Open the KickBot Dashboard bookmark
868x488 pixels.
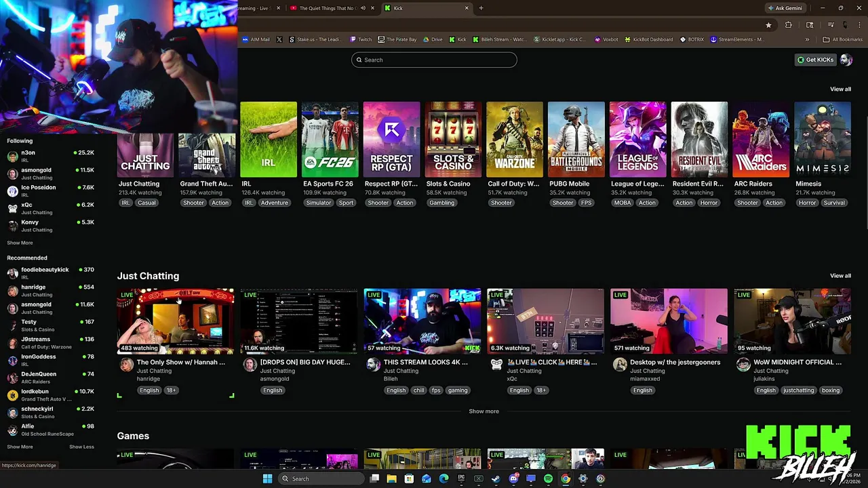pyautogui.click(x=649, y=39)
